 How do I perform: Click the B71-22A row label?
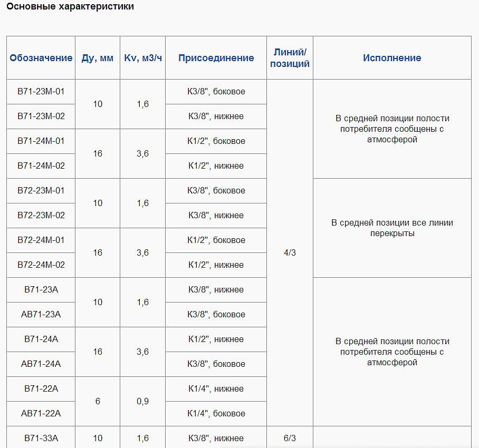point(40,389)
